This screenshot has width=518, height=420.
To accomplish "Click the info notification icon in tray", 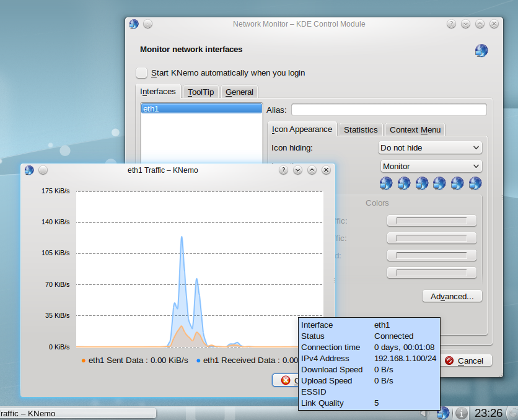I will (x=461, y=413).
